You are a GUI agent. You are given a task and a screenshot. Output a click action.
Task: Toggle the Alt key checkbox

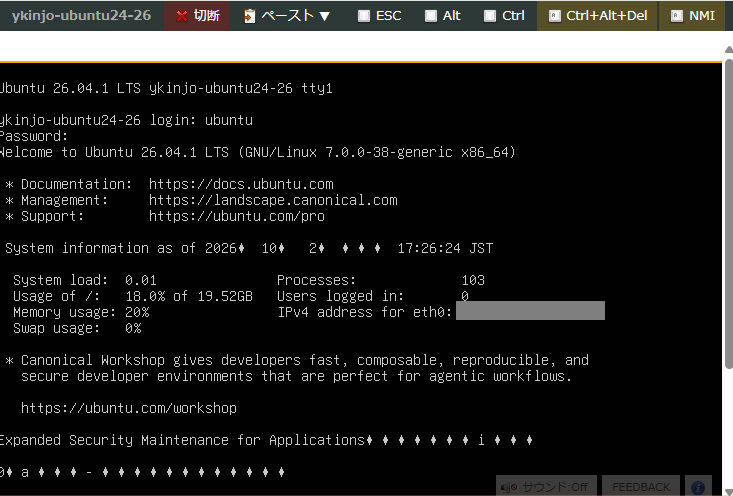(430, 16)
